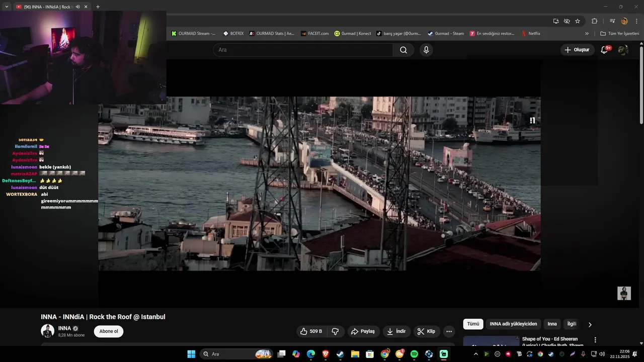Click the YouTube search magnifier button
Screen dimensions: 644x362
click(x=404, y=50)
